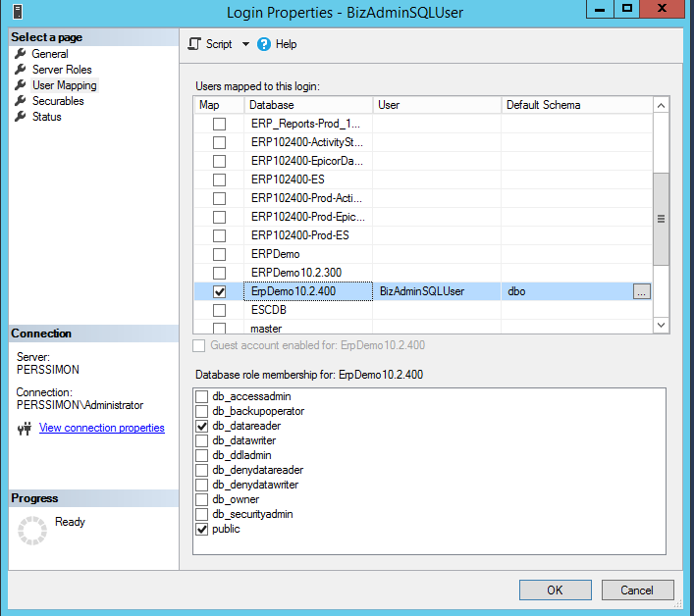
Task: Open the Script dropdown arrow
Action: 245,44
